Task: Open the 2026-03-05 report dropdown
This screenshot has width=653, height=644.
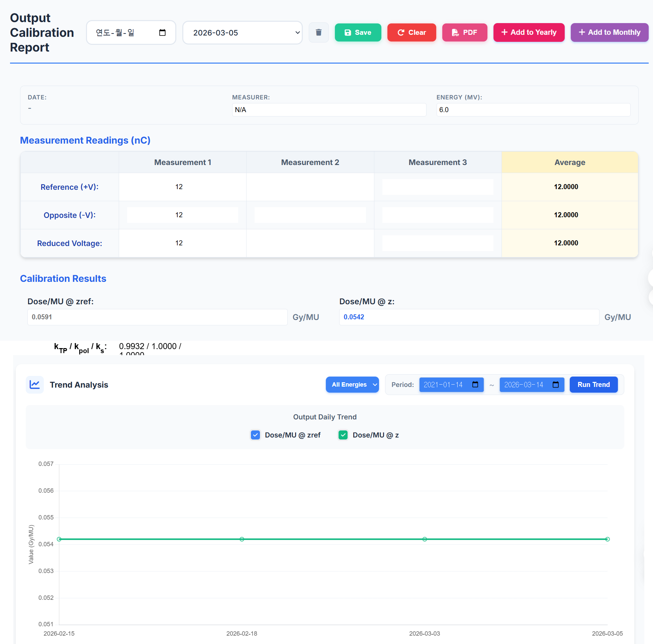Action: [x=242, y=33]
